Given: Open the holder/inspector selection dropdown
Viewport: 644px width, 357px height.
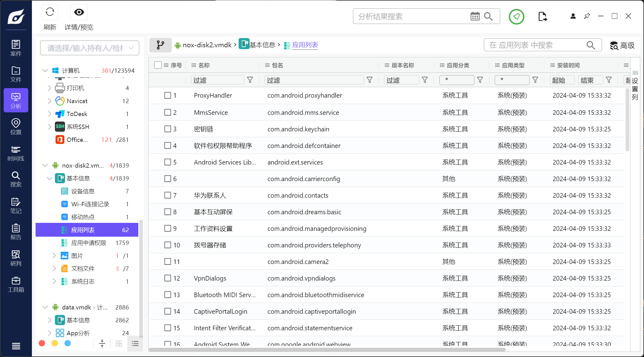Looking at the screenshot, I should [90, 48].
